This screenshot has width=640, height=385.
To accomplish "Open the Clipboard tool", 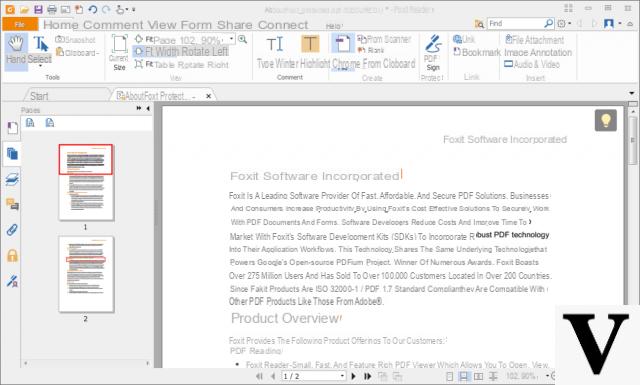I will click(x=77, y=53).
